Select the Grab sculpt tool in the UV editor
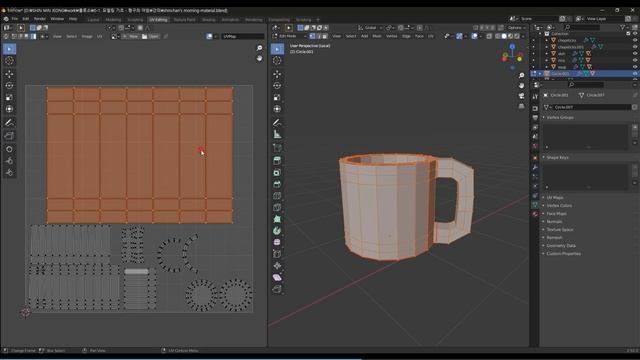The image size is (640, 360). click(x=9, y=149)
